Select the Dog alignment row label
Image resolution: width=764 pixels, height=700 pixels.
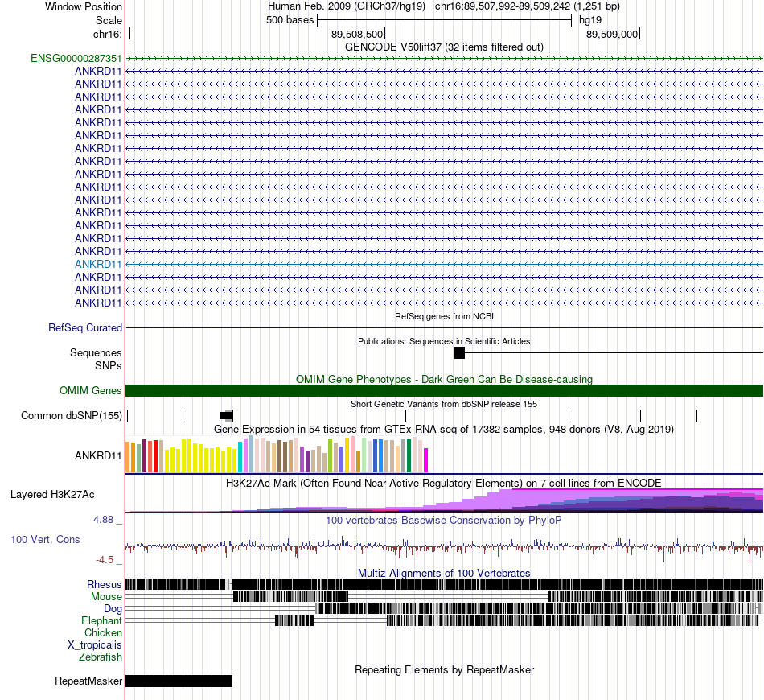pos(113,609)
